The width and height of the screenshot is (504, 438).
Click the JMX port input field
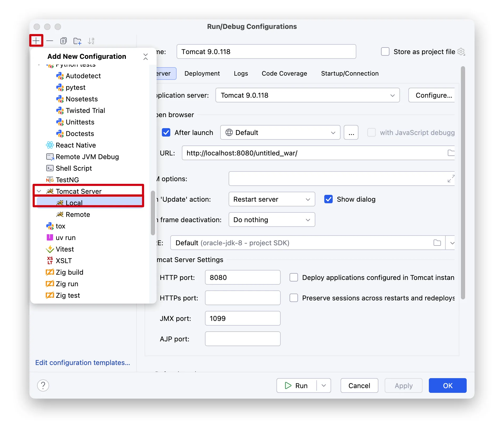(243, 318)
